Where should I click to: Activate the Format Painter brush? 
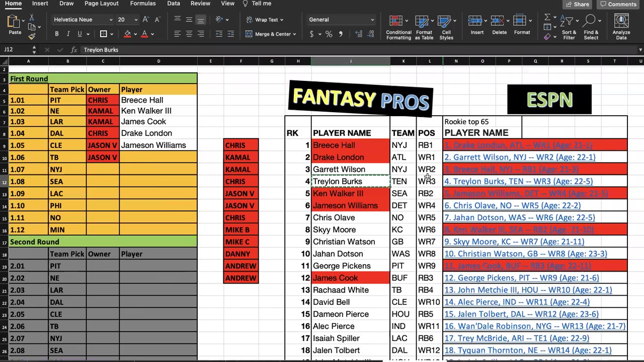[x=31, y=36]
